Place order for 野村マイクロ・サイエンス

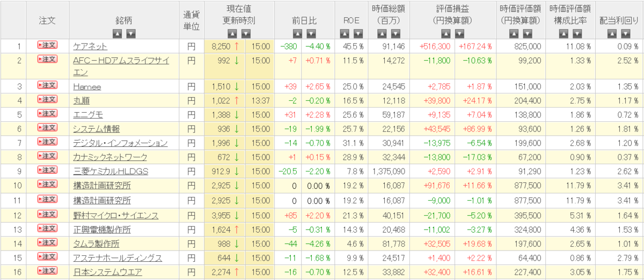47,214
